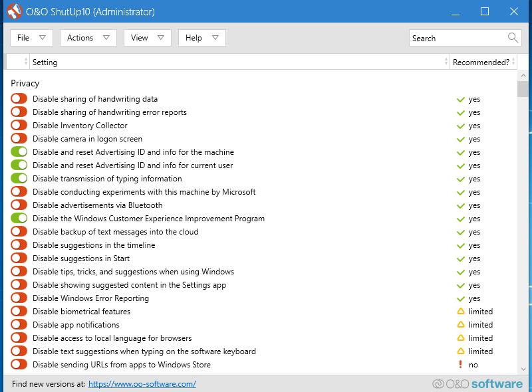Click the scrollbar up arrow
Image resolution: width=532 pixels, height=392 pixels.
tap(523, 76)
